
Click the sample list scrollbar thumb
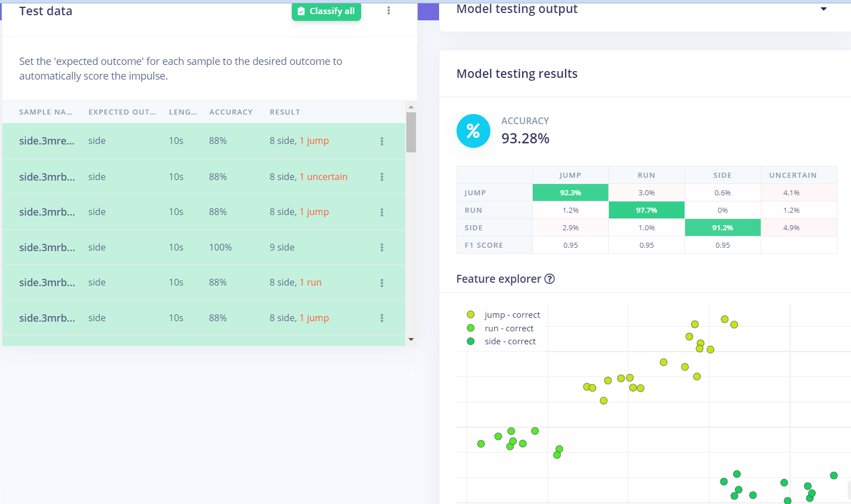411,132
